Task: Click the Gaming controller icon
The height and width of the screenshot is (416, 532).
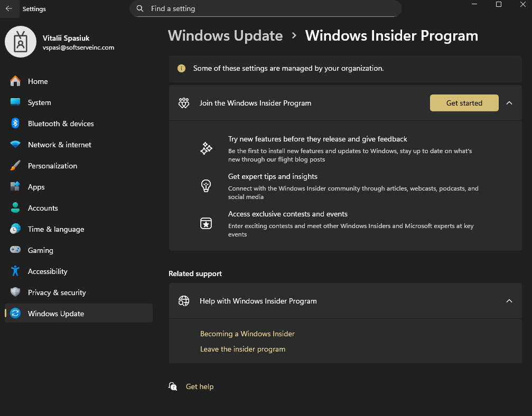Action: [15, 250]
